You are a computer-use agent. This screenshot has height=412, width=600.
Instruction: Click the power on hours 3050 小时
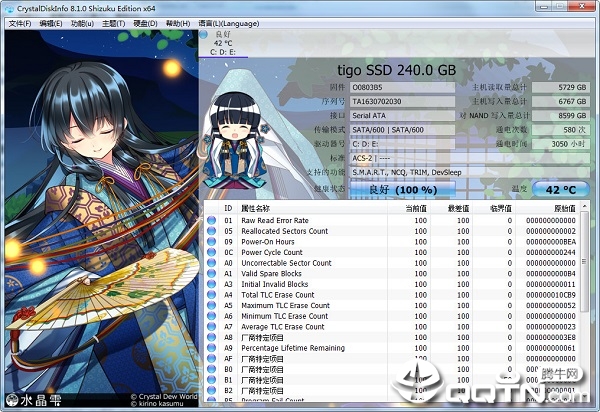(x=561, y=144)
